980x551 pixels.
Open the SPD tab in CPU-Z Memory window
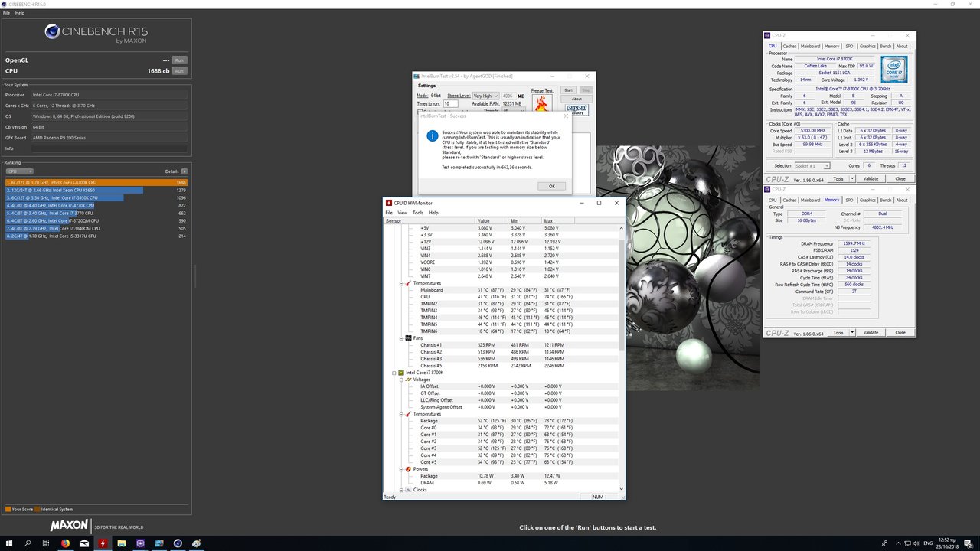850,201
